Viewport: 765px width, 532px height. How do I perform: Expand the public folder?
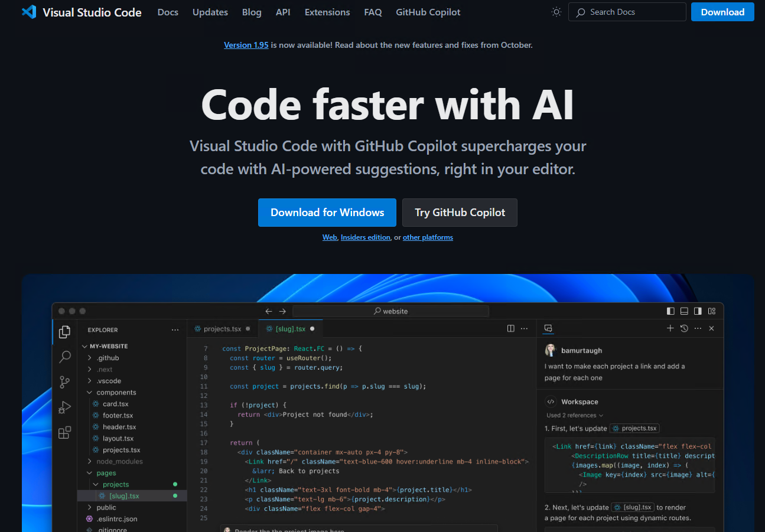(x=90, y=508)
